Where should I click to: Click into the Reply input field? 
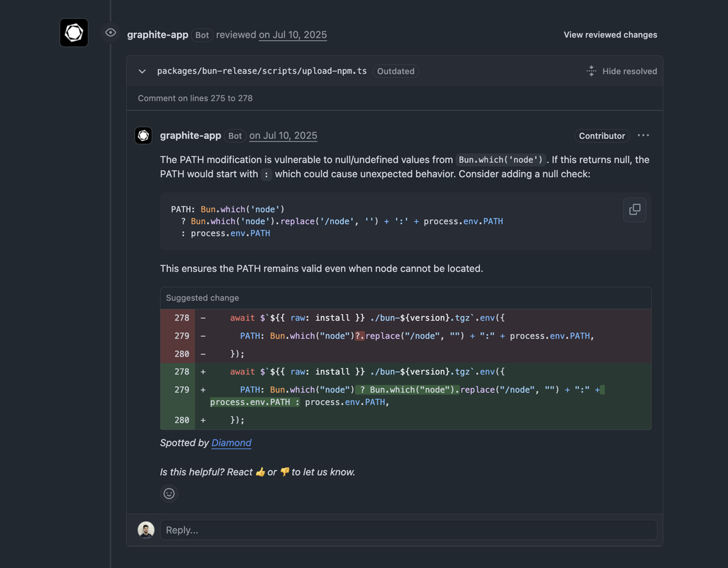tap(408, 530)
